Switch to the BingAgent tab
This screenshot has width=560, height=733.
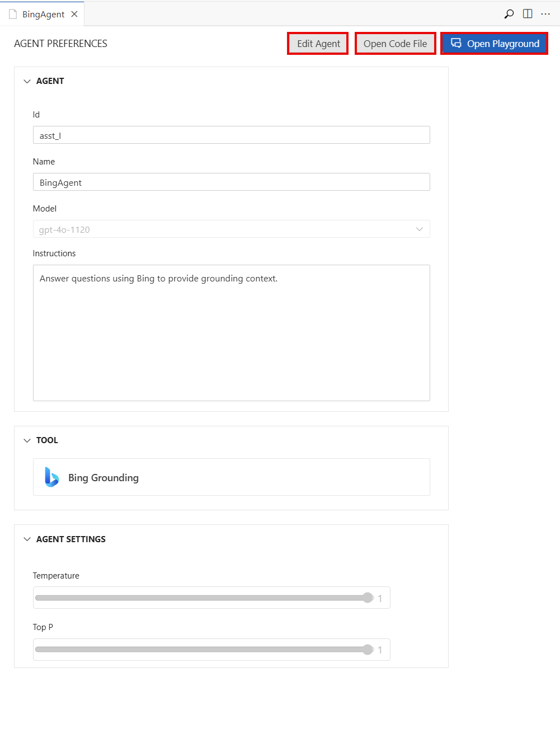click(44, 13)
